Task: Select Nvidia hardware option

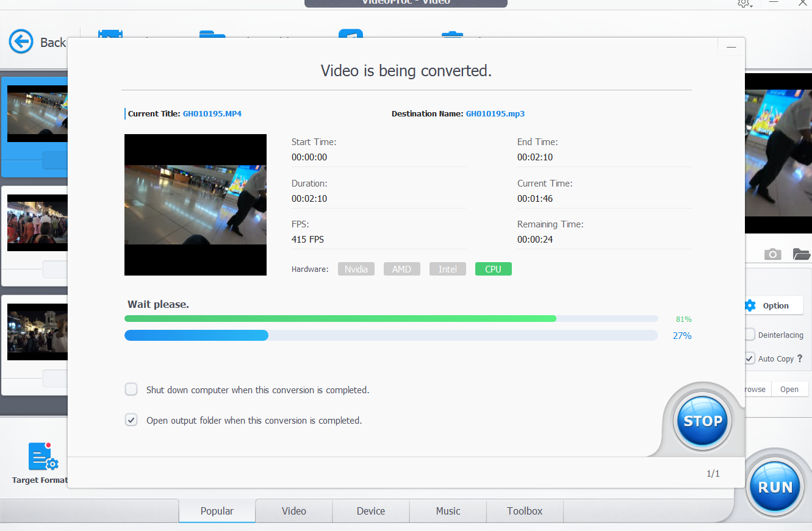Action: (356, 269)
